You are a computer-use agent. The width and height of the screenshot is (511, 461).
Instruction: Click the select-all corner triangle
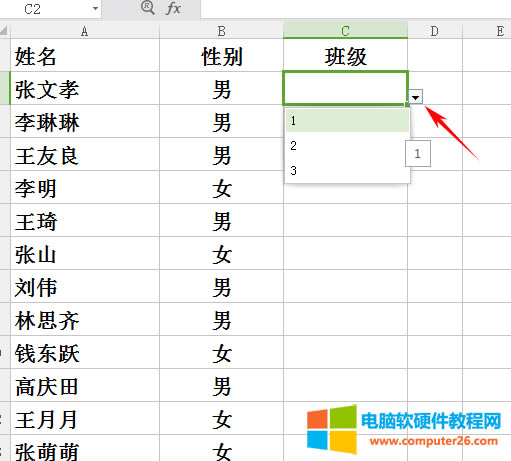tap(4, 31)
